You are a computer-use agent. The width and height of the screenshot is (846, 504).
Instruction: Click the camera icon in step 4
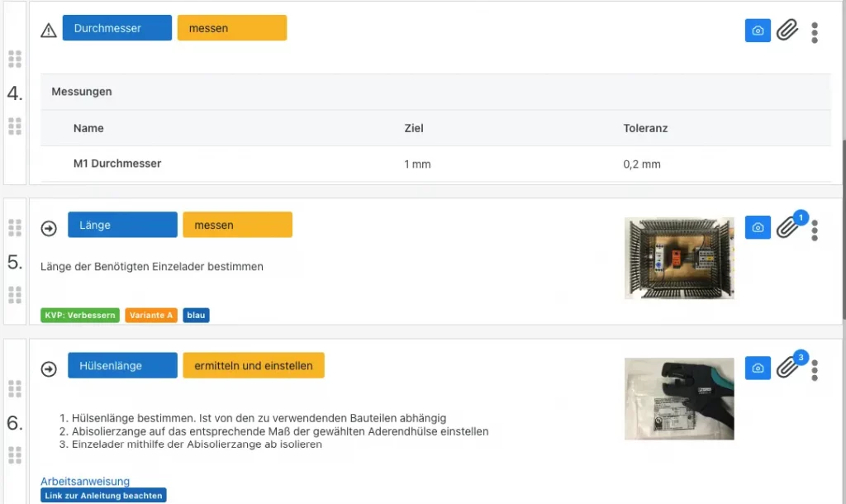tap(758, 31)
